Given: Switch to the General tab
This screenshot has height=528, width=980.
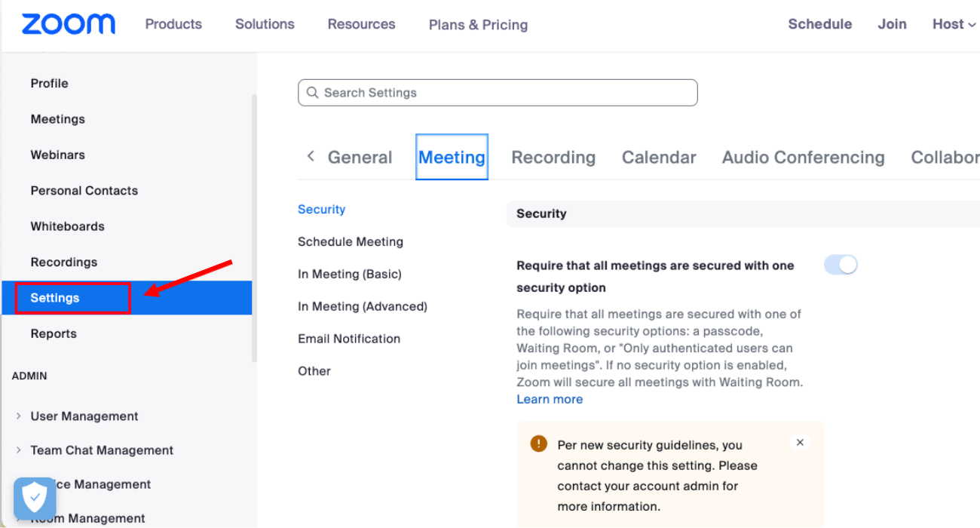Looking at the screenshot, I should pyautogui.click(x=360, y=157).
